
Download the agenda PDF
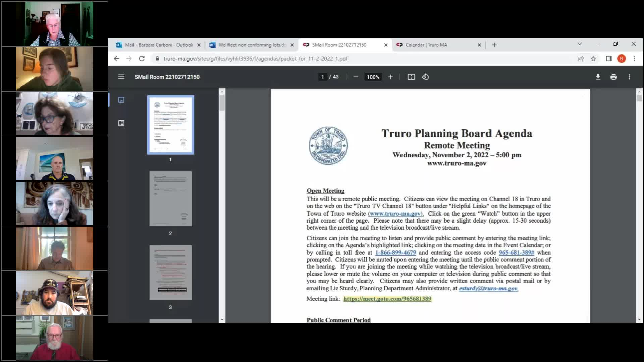pos(598,77)
